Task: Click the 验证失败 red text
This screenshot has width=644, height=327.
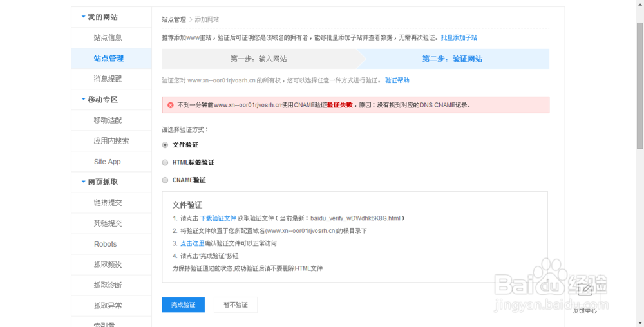Action: pos(339,105)
